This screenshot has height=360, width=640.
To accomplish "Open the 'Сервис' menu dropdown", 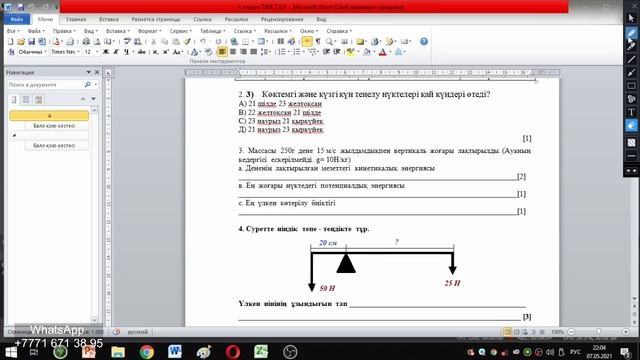I will tap(180, 31).
